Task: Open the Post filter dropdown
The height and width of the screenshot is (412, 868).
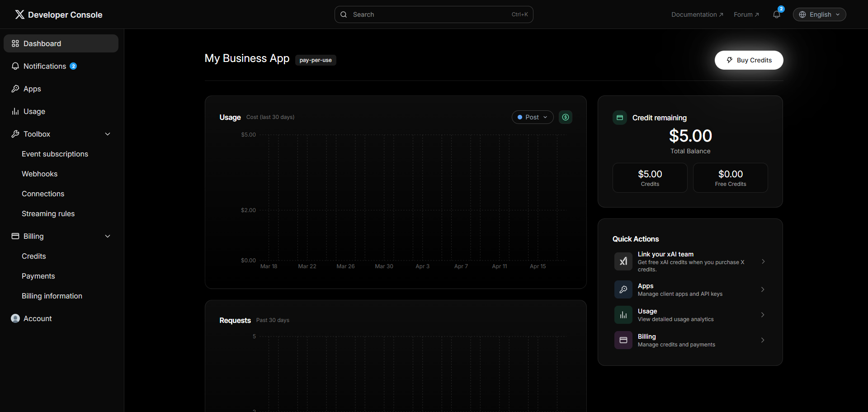Action: pyautogui.click(x=532, y=117)
